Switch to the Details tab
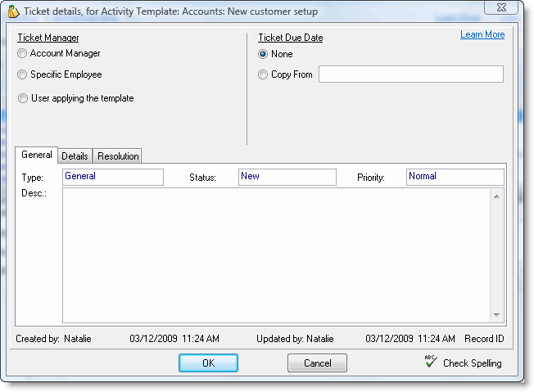534x392 pixels. click(x=75, y=155)
